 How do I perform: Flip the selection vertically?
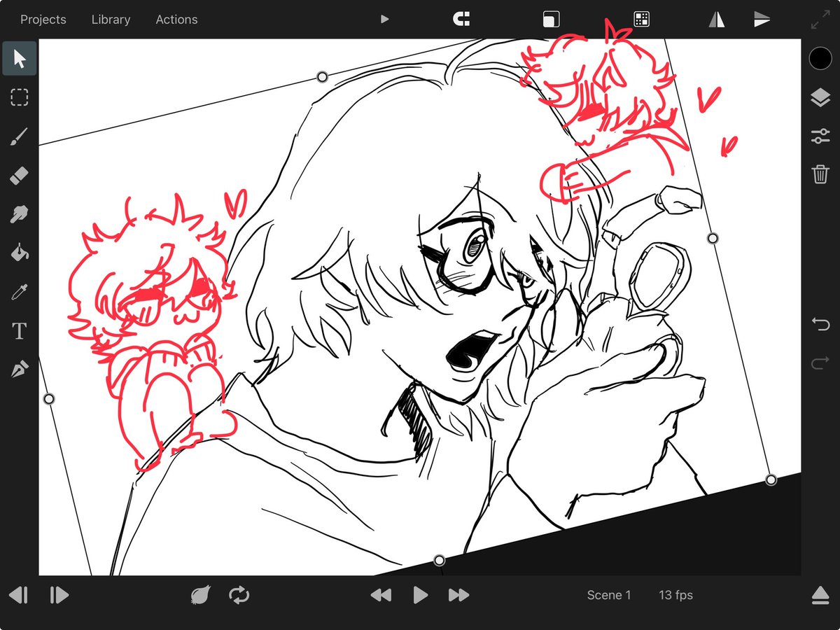point(762,20)
